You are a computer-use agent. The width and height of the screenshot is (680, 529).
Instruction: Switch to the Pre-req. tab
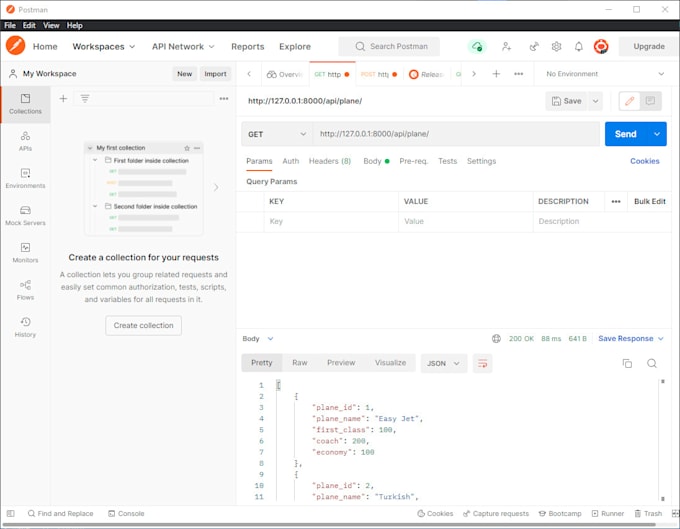(413, 161)
